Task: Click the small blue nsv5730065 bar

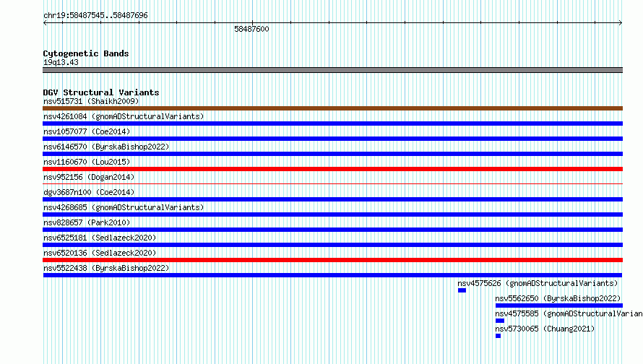Action: pyautogui.click(x=498, y=336)
